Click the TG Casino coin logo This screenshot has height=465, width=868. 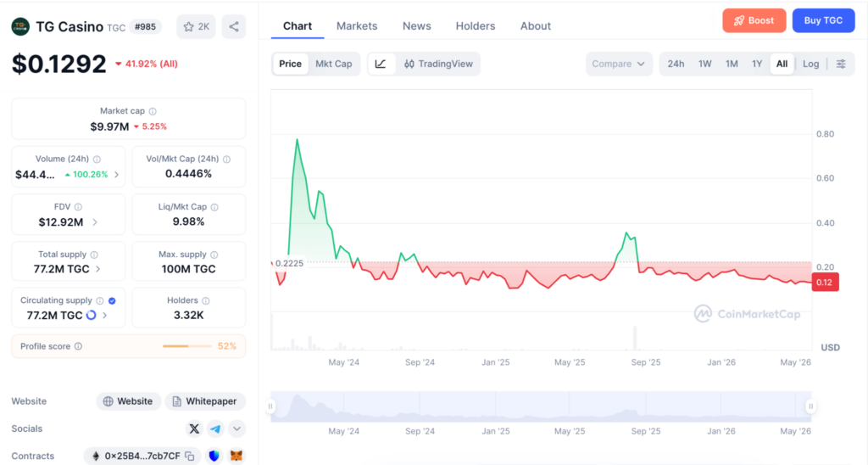pos(20,26)
